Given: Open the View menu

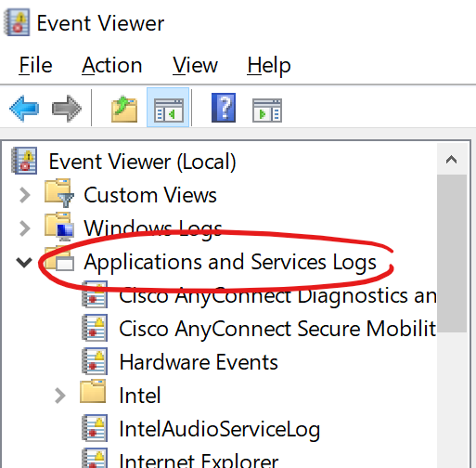Looking at the screenshot, I should coord(195,66).
